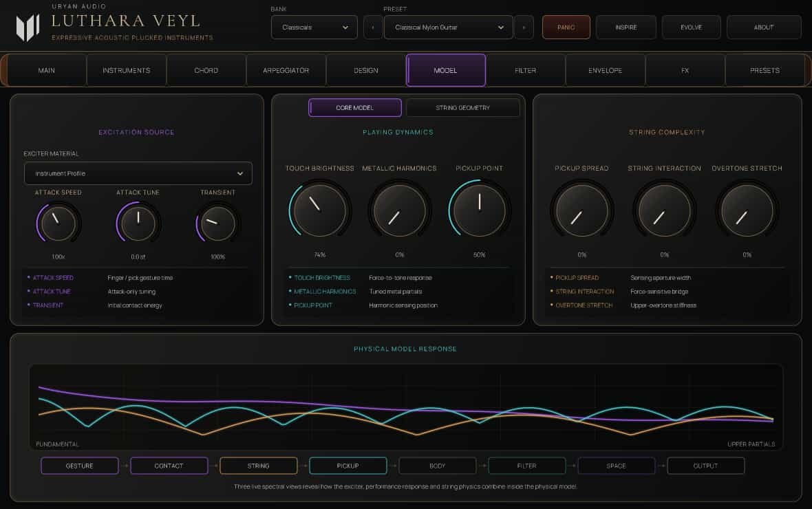The width and height of the screenshot is (812, 509).
Task: Toggle the PICKUP stage button
Action: point(348,466)
